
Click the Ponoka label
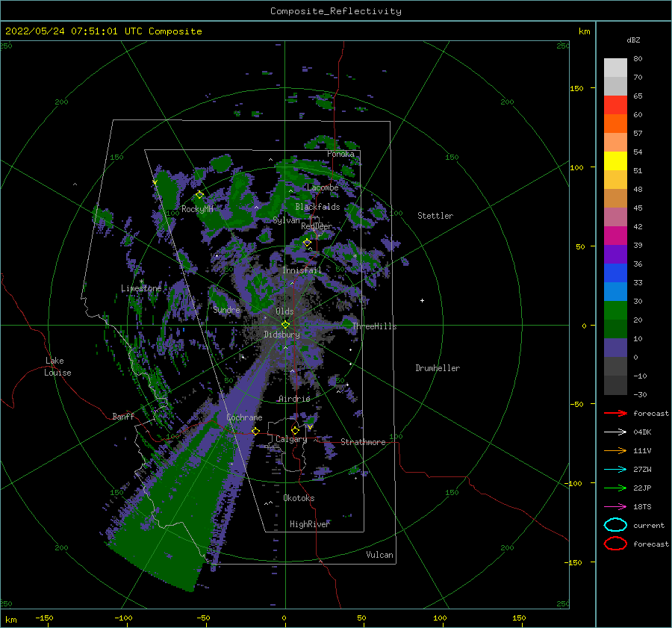[340, 154]
